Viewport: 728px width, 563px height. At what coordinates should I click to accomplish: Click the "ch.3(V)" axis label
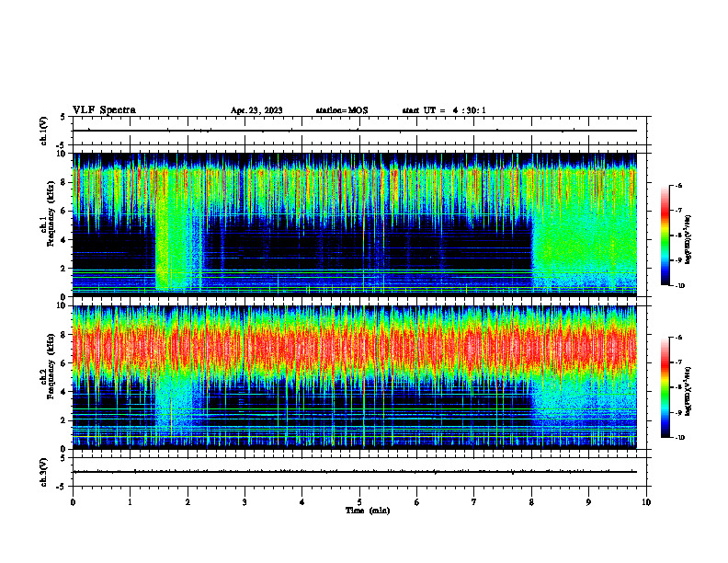click(x=43, y=472)
